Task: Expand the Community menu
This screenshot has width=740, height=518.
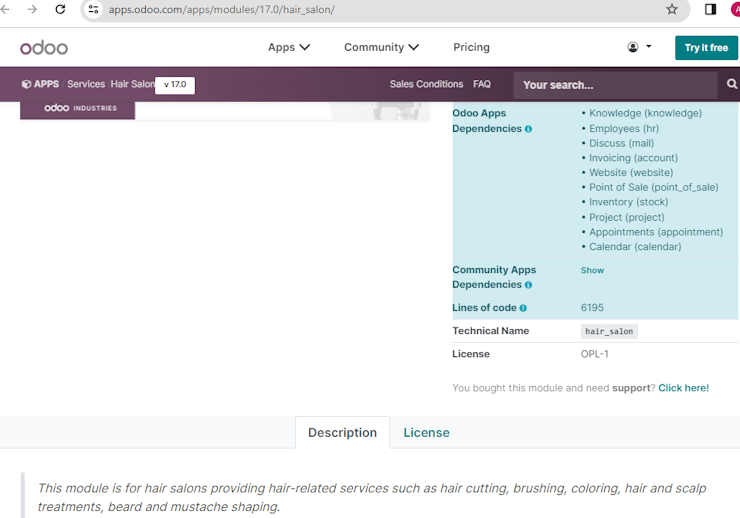Action: click(x=381, y=47)
